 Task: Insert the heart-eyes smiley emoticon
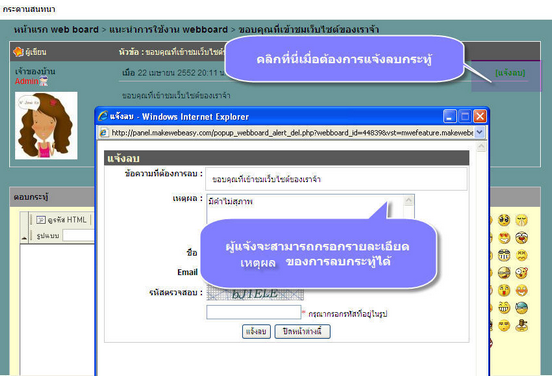click(504, 238)
